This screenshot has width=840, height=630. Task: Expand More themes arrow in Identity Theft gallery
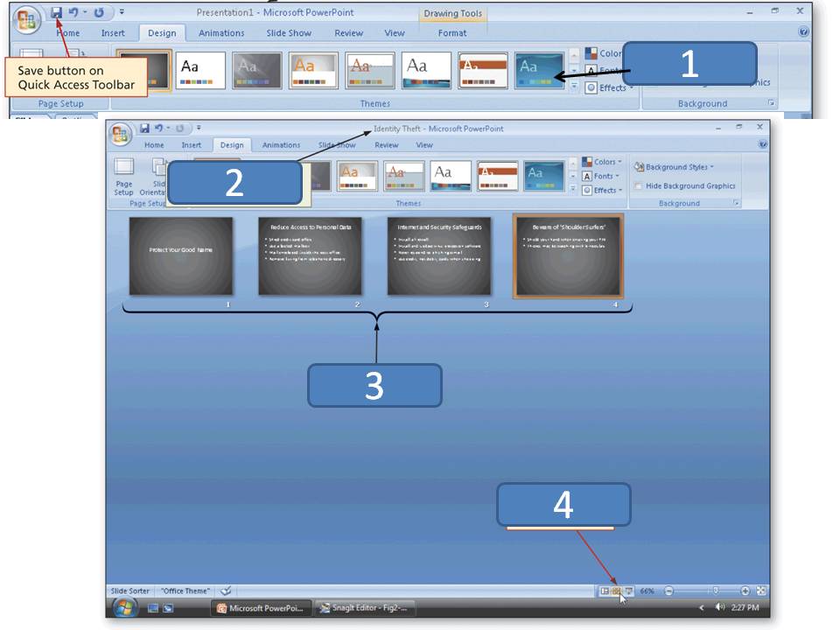click(572, 189)
